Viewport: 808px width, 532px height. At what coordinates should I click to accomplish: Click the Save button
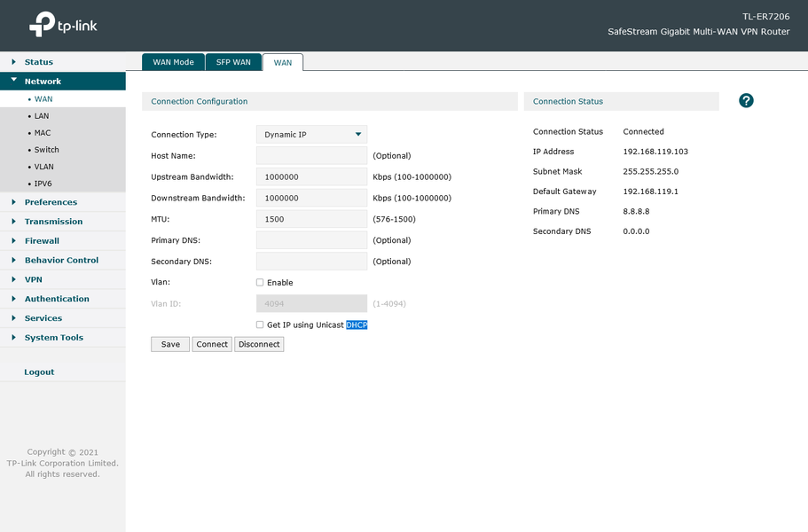[170, 344]
